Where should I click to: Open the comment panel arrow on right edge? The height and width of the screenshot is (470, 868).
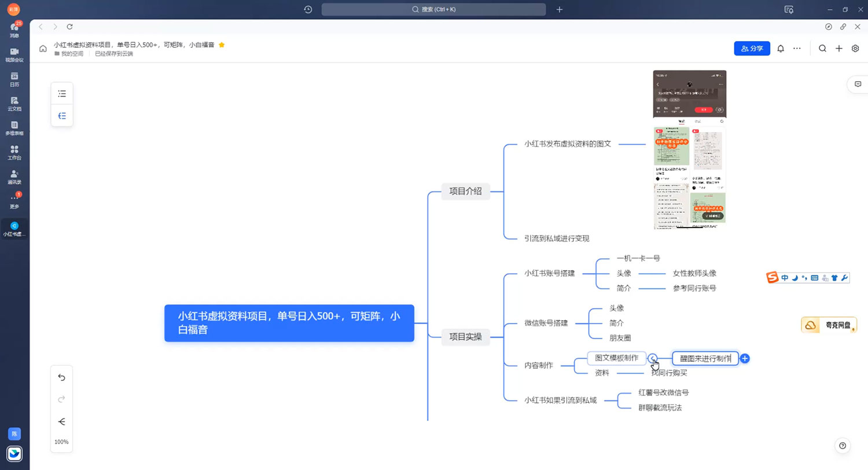pos(858,84)
